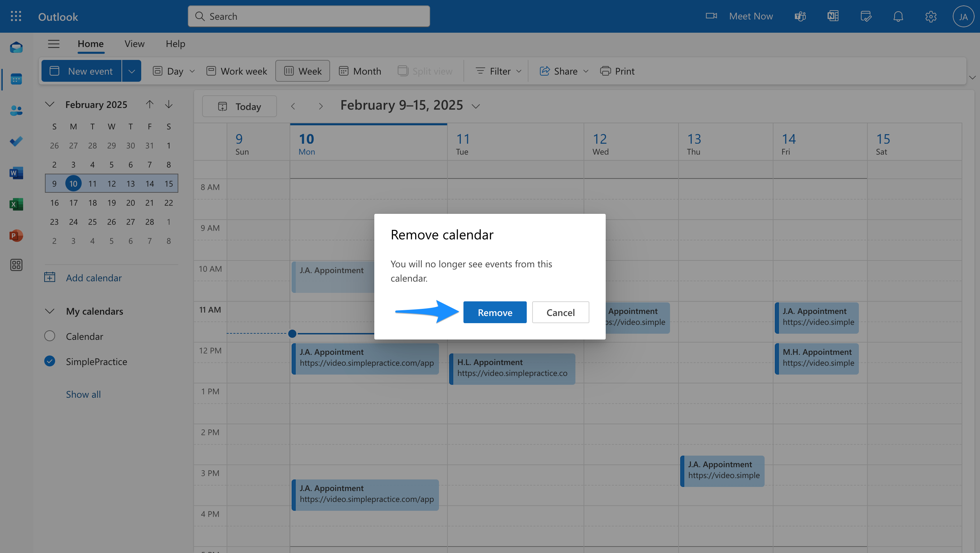
Task: Open People in left sidebar
Action: tap(16, 110)
